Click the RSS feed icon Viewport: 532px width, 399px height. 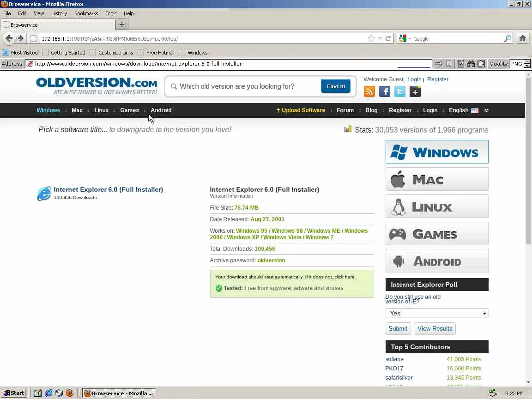(369, 91)
